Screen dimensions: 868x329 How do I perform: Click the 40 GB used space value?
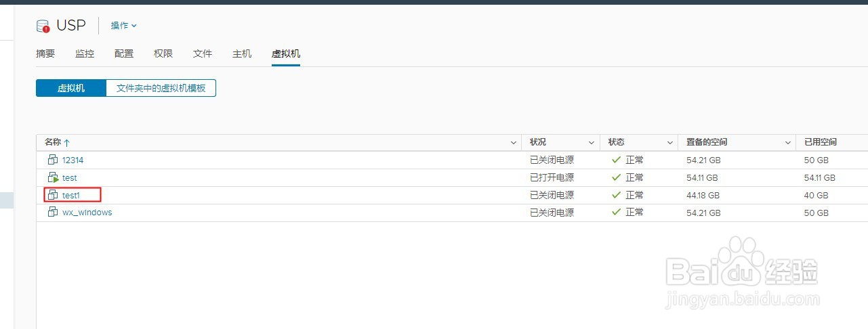pyautogui.click(x=817, y=195)
